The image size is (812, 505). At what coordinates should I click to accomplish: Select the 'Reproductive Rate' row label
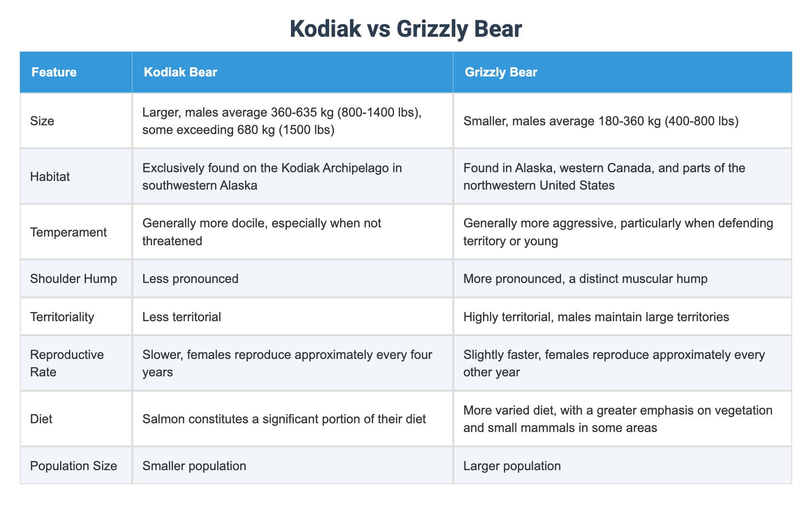(67, 363)
